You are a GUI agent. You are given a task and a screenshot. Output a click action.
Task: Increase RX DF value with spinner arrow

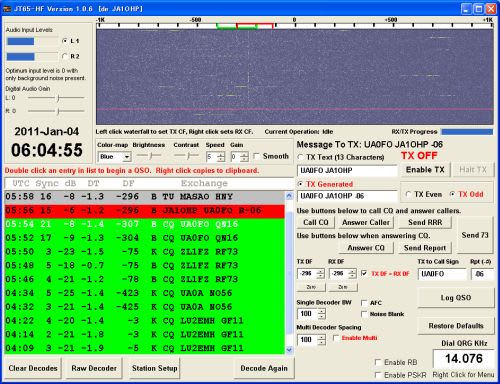[x=352, y=271]
